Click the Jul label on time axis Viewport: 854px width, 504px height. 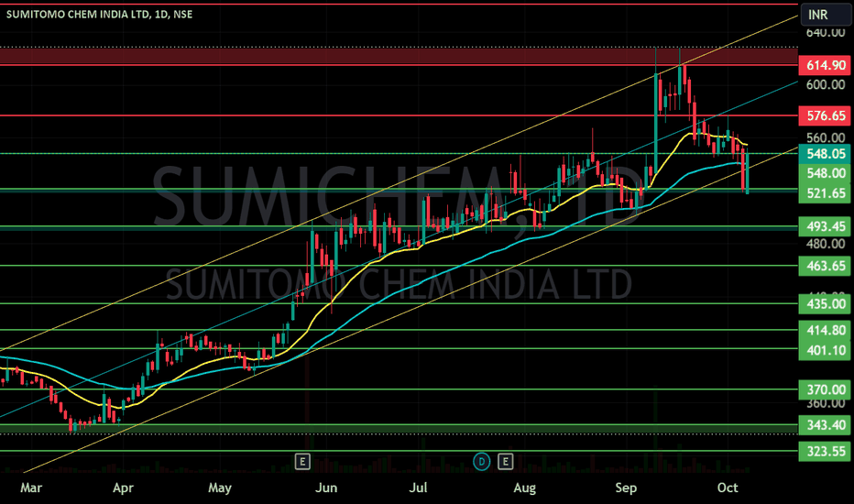418,488
